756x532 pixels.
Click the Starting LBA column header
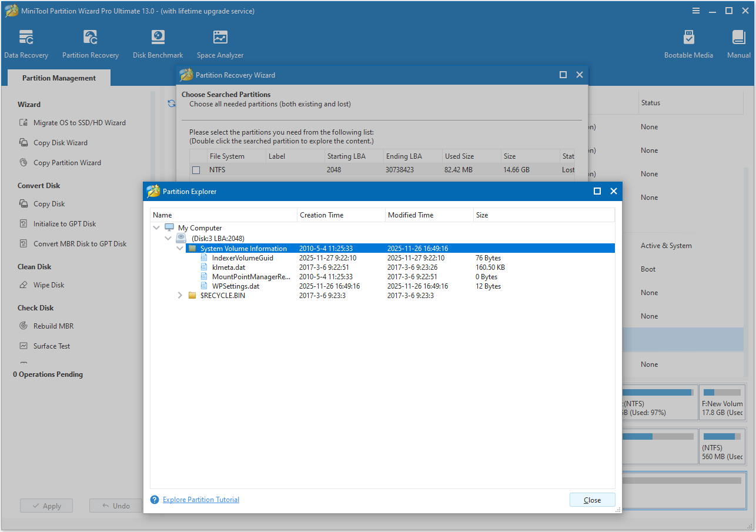point(354,156)
